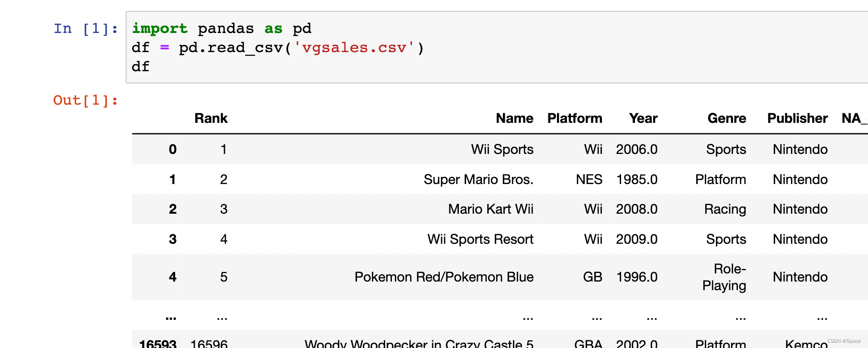
Task: Click the NES platform cell
Action: pos(589,180)
